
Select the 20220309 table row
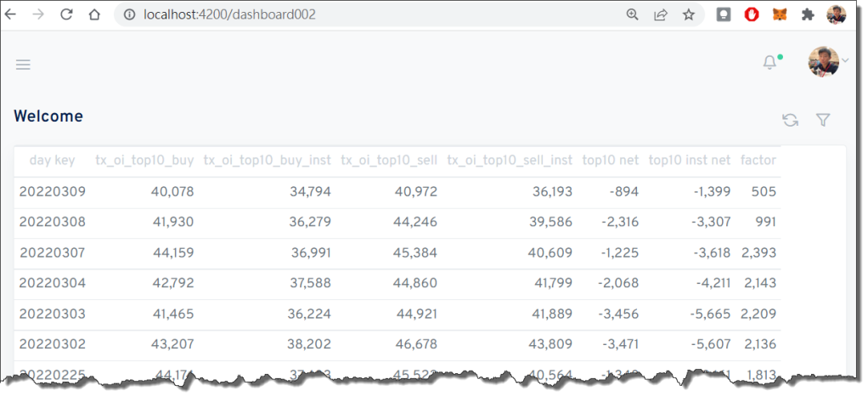[x=53, y=192]
